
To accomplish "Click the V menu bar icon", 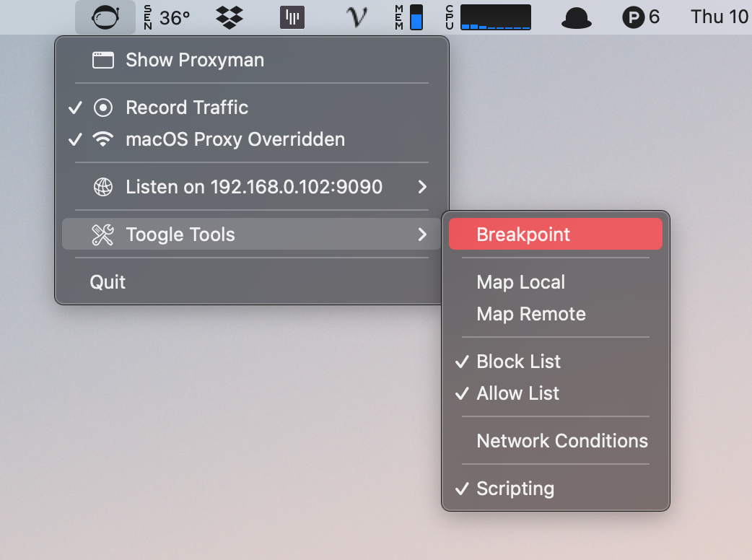I will point(355,16).
